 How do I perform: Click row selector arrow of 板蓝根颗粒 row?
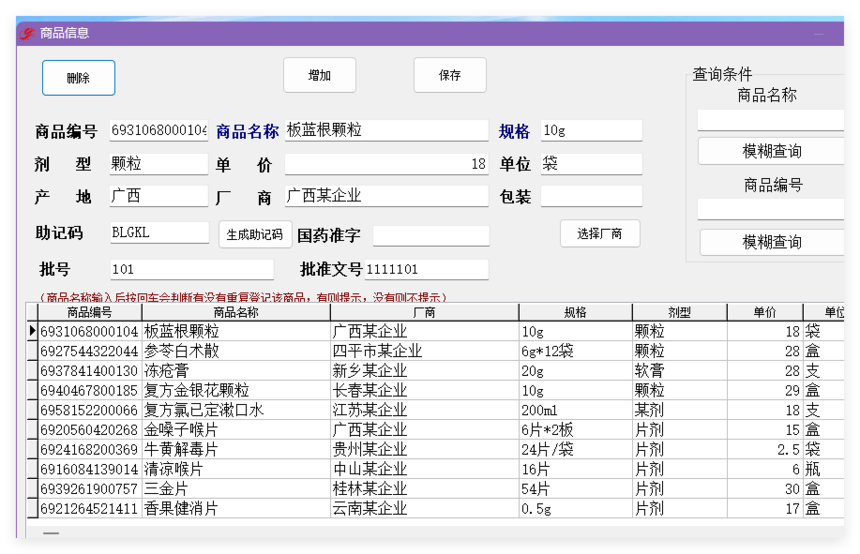(x=32, y=331)
